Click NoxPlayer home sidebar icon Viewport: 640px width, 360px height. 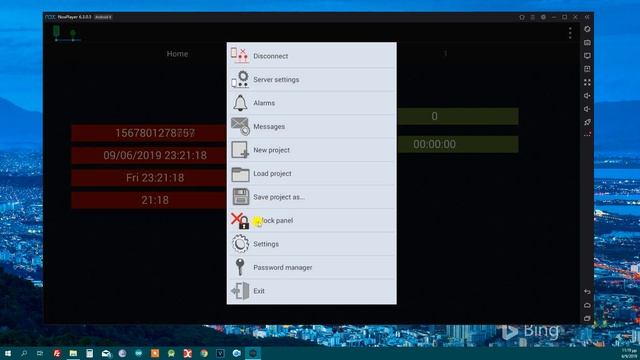coord(587,305)
